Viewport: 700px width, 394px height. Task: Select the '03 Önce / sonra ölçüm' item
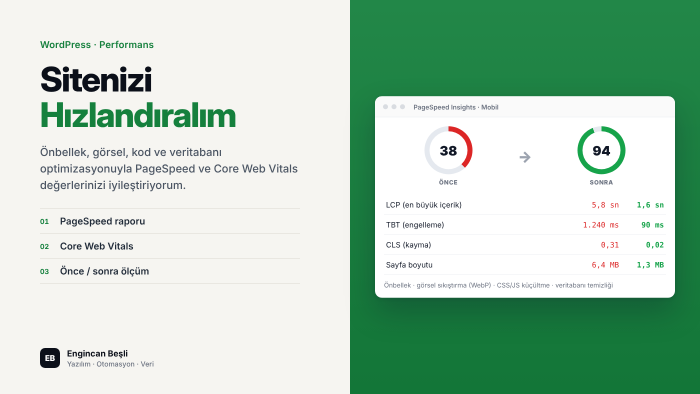[x=170, y=271]
